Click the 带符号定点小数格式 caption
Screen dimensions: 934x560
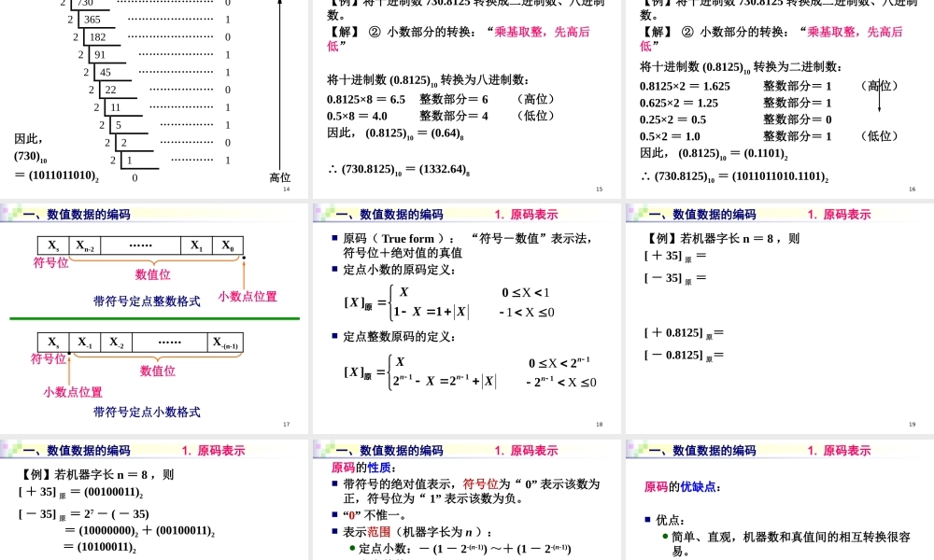pyautogui.click(x=147, y=412)
